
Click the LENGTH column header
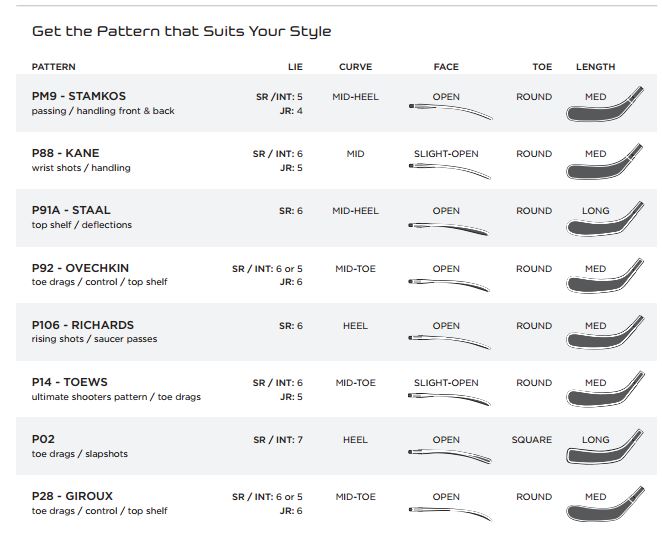point(596,67)
